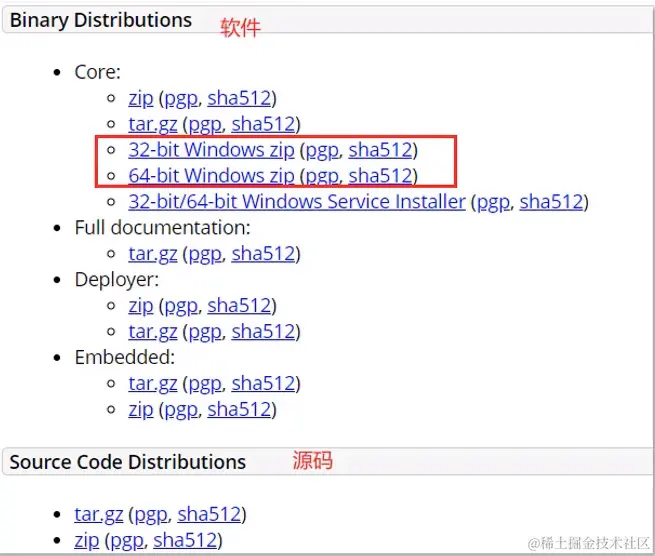Click the Binary Distributions heading
This screenshot has height=556, width=655.
pyautogui.click(x=101, y=20)
